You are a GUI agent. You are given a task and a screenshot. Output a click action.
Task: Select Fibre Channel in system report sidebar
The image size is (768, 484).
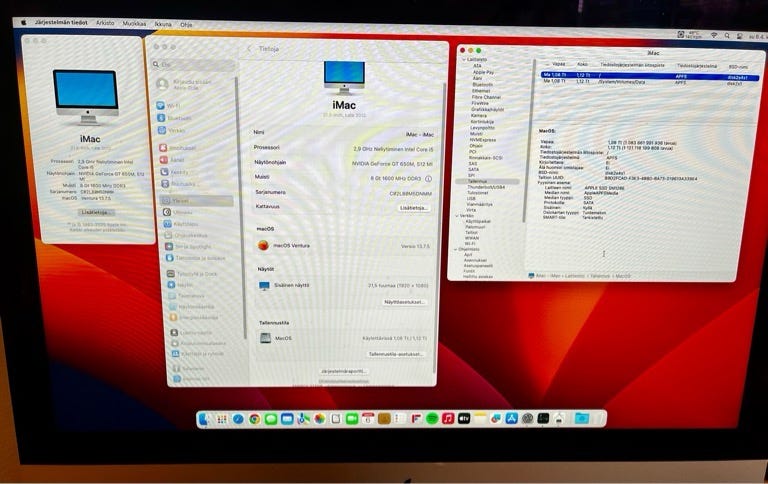pos(486,97)
